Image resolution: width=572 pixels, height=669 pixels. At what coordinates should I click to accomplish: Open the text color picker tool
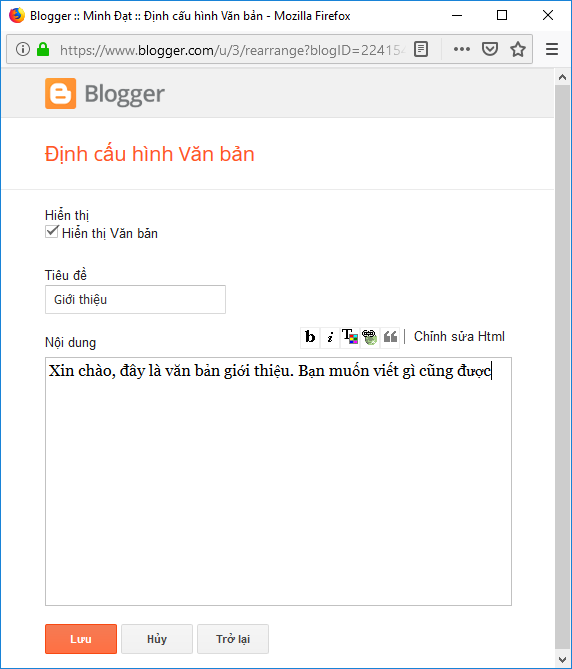coord(350,337)
